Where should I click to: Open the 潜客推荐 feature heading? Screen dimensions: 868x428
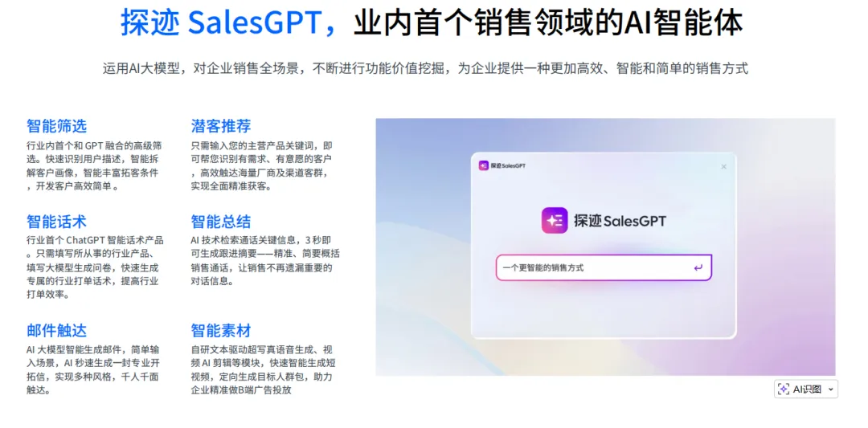pyautogui.click(x=221, y=126)
